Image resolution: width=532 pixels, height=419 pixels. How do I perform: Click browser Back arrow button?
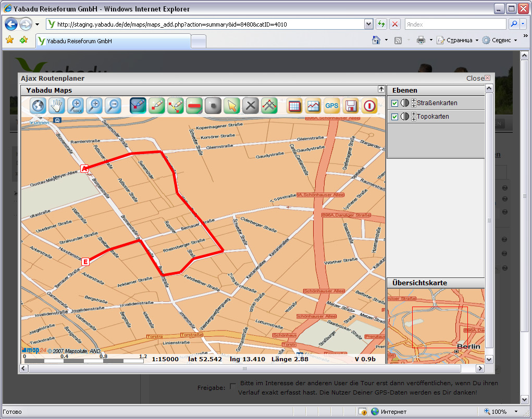11,24
